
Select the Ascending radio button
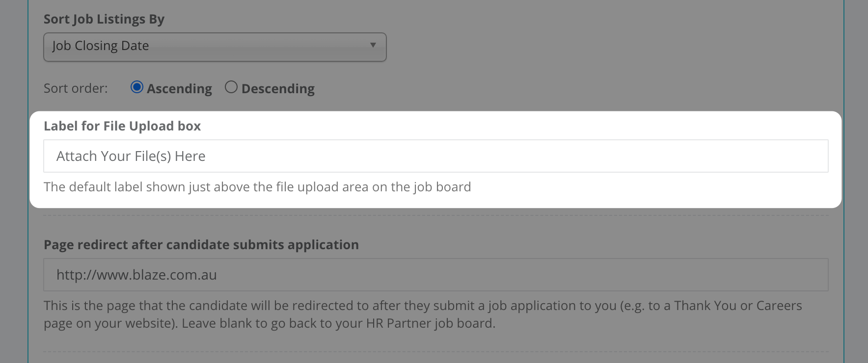pos(137,87)
